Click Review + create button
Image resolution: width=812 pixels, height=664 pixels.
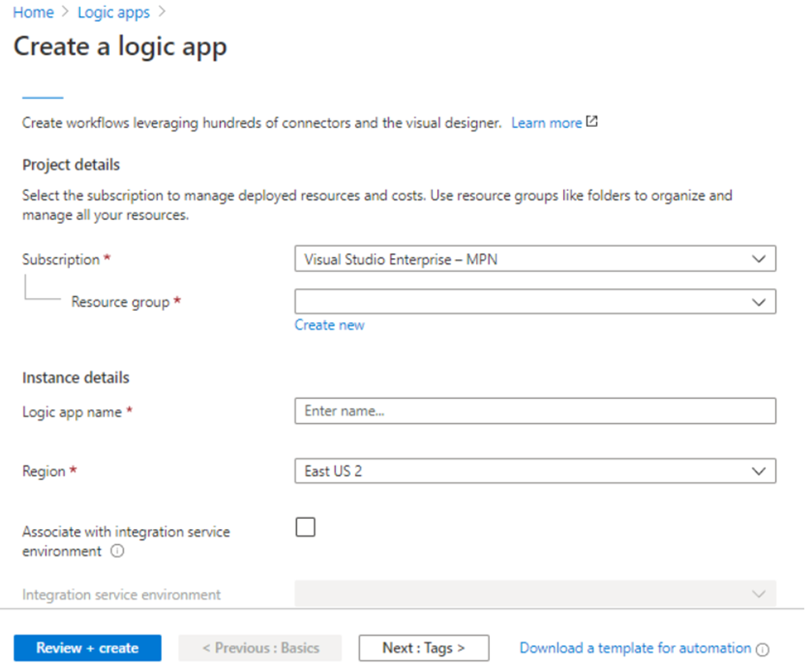pyautogui.click(x=87, y=648)
